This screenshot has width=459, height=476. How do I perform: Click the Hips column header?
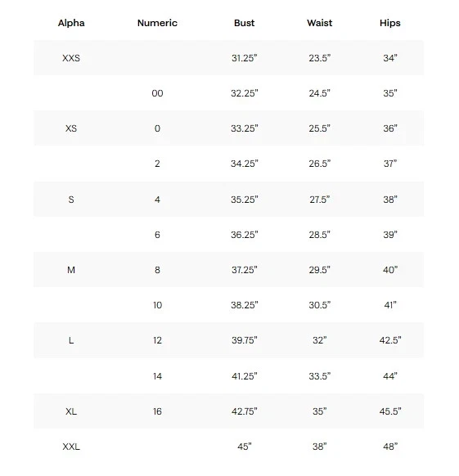(x=390, y=23)
